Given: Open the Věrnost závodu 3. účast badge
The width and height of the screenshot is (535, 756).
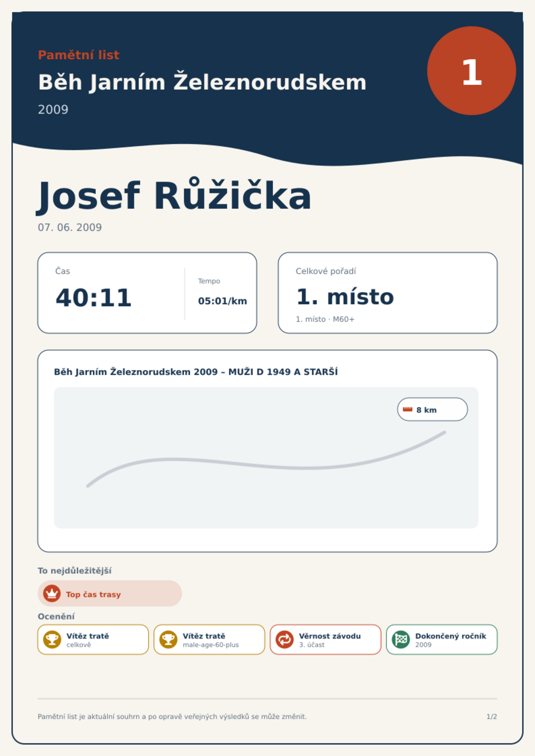Looking at the screenshot, I should point(325,640).
